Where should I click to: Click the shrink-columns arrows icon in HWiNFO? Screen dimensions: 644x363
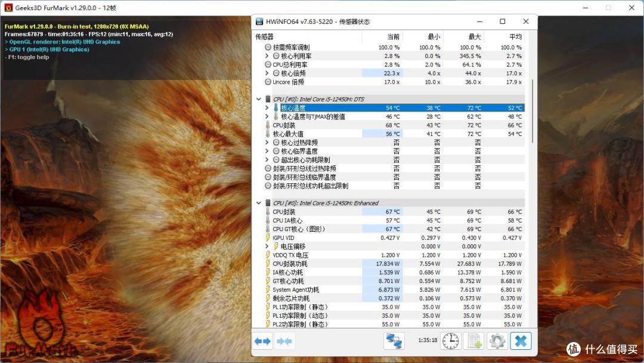tap(284, 342)
